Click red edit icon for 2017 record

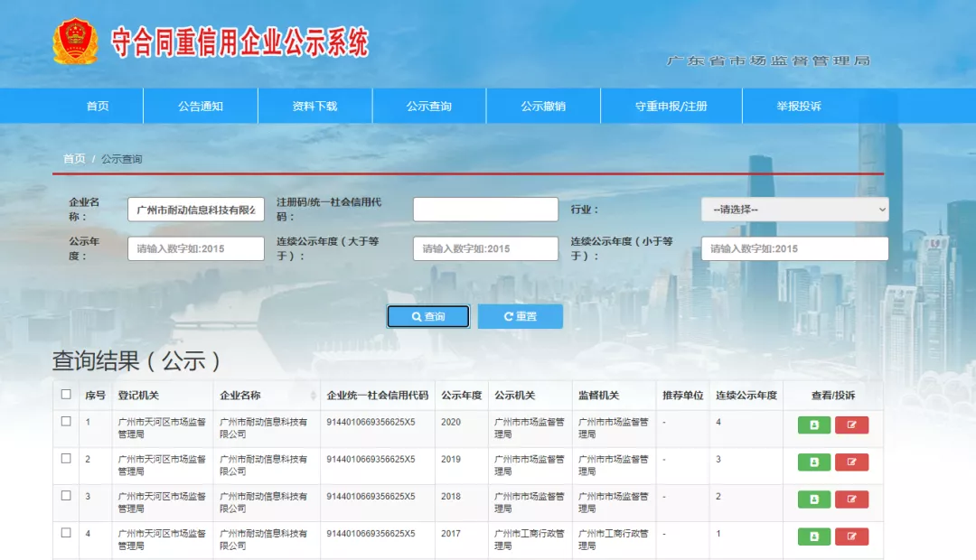[851, 537]
